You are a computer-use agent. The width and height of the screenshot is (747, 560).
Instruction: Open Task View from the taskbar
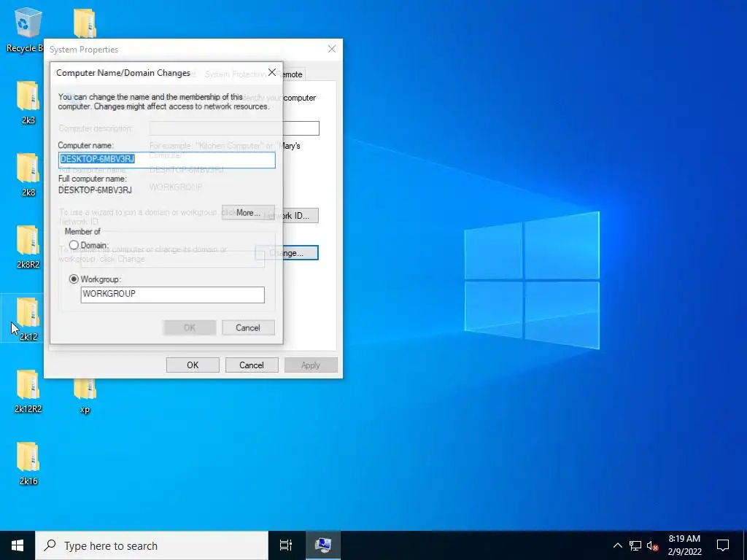point(286,545)
